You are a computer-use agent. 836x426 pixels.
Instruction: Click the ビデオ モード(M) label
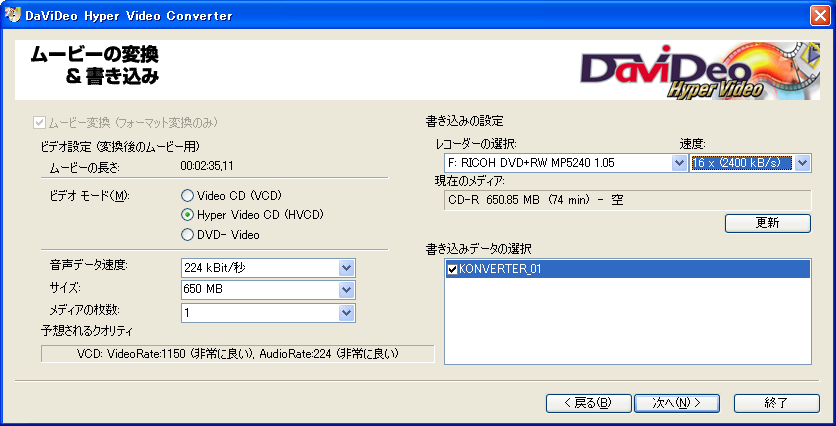pos(90,195)
